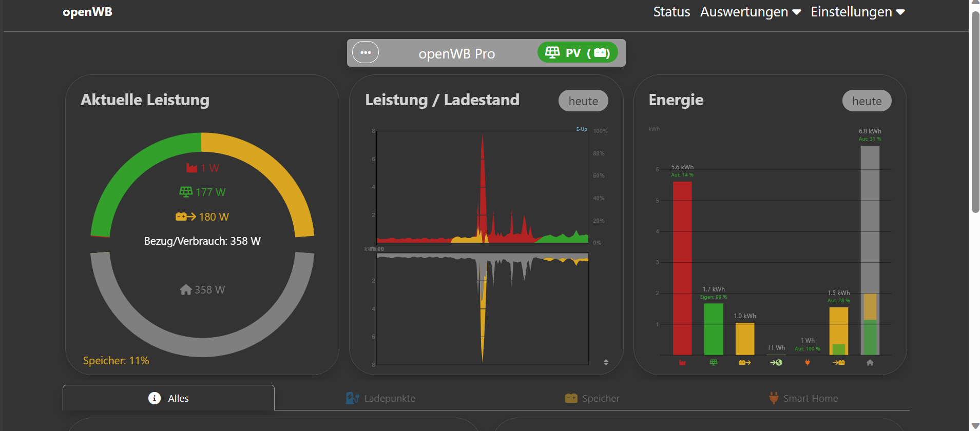
Task: Click the yellow 1.0 kWh battery bar
Action: (x=745, y=339)
